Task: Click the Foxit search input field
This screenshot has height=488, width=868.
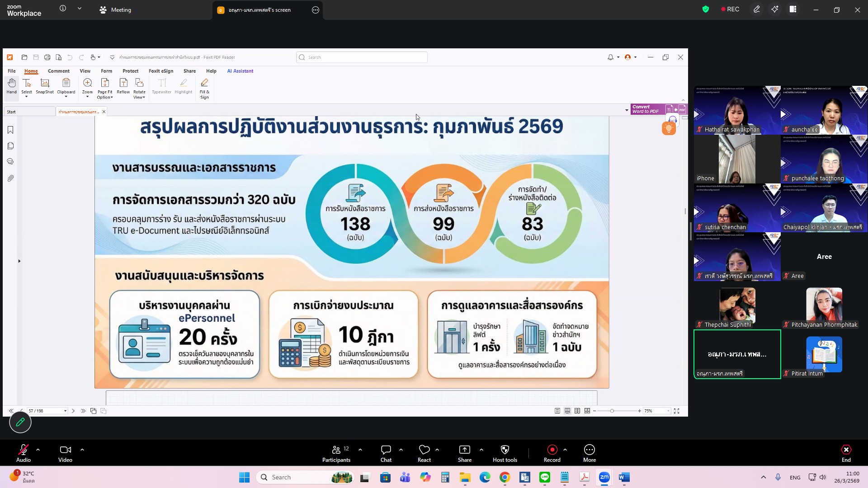Action: pyautogui.click(x=362, y=57)
